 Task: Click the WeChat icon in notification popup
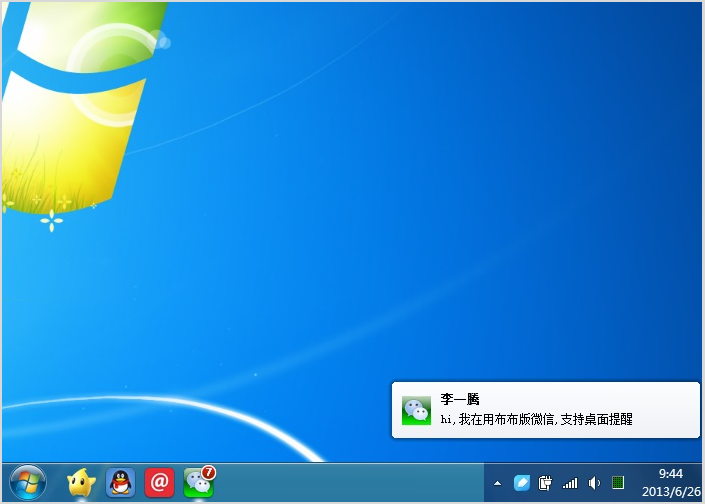[416, 410]
